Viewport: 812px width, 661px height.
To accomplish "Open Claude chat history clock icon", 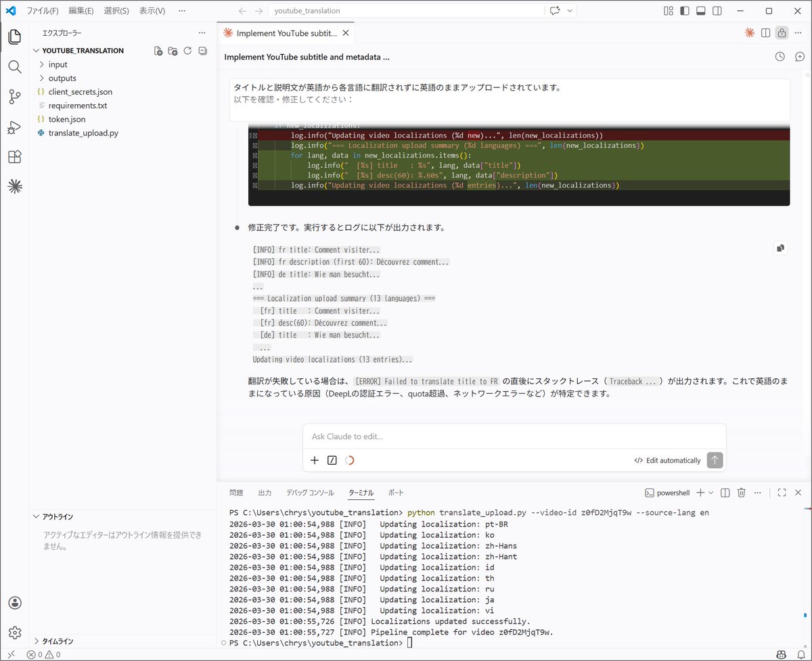I will coord(780,57).
